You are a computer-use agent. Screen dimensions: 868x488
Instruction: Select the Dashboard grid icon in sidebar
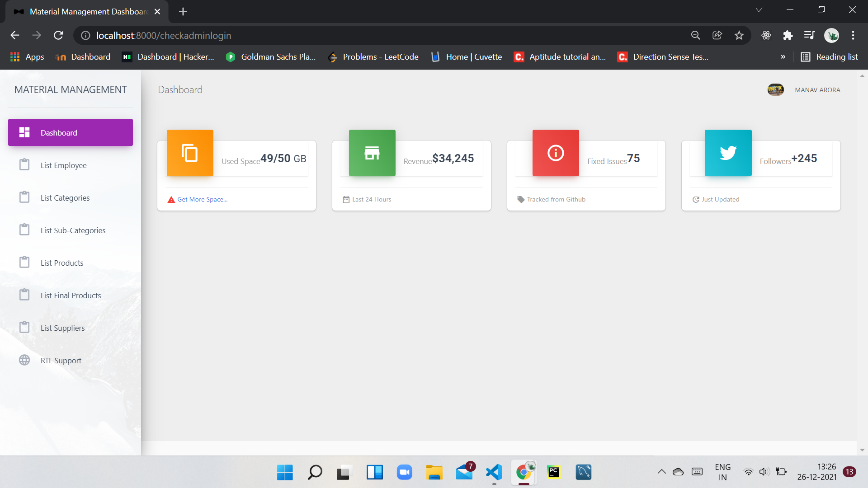tap(24, 132)
